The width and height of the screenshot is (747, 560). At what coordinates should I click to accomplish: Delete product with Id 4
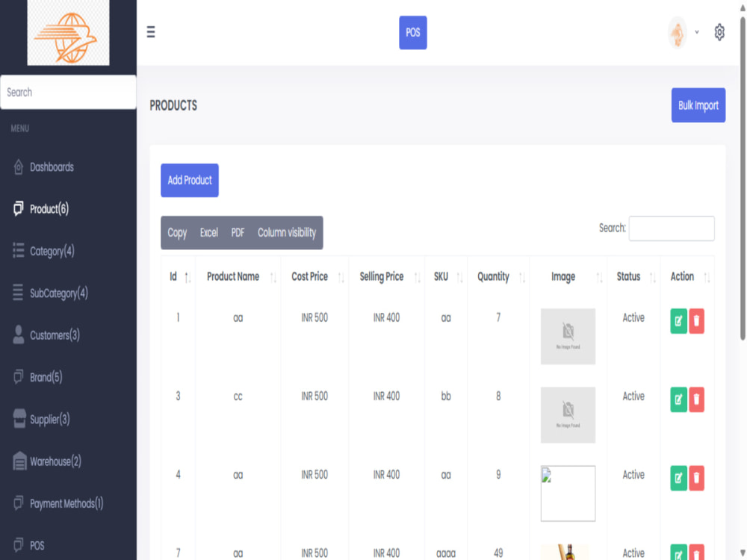coord(696,478)
